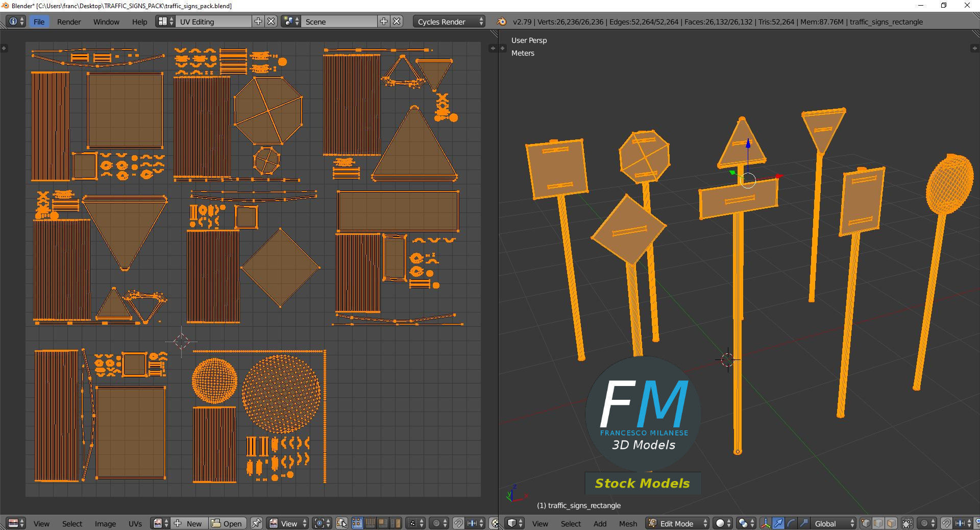This screenshot has width=980, height=530.
Task: Open the Info editor type selector
Action: tap(16, 21)
